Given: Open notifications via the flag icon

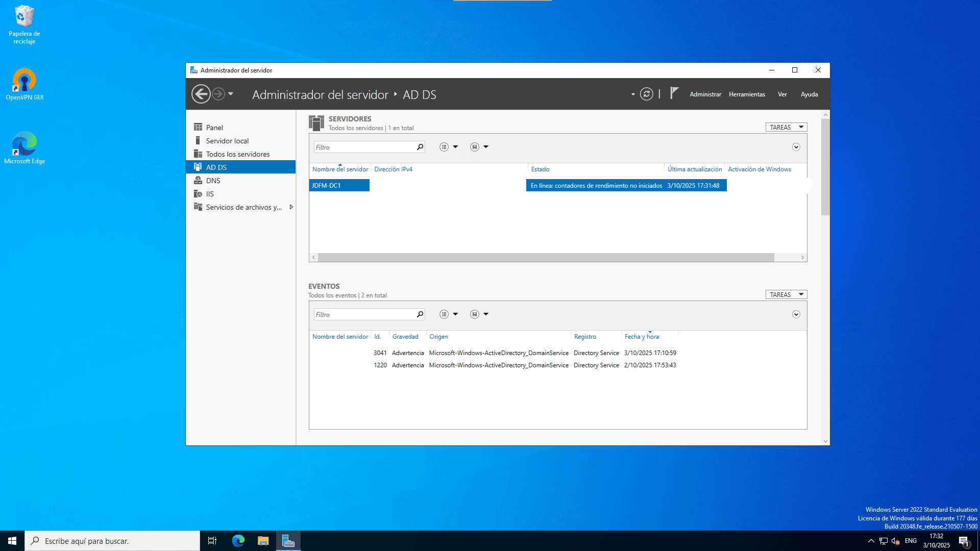Looking at the screenshot, I should tap(674, 93).
